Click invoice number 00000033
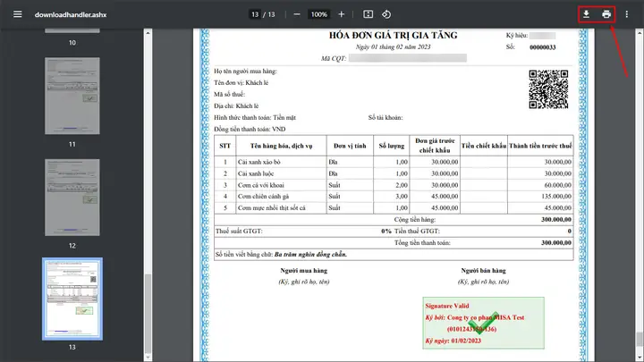Image resolution: width=644 pixels, height=362 pixels. (543, 47)
